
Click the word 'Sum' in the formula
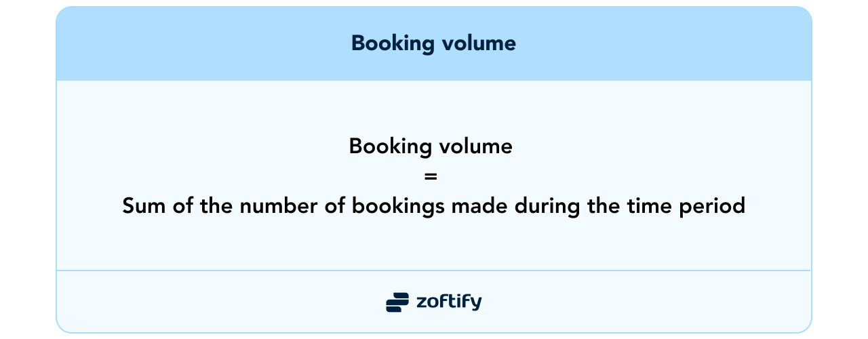(142, 206)
